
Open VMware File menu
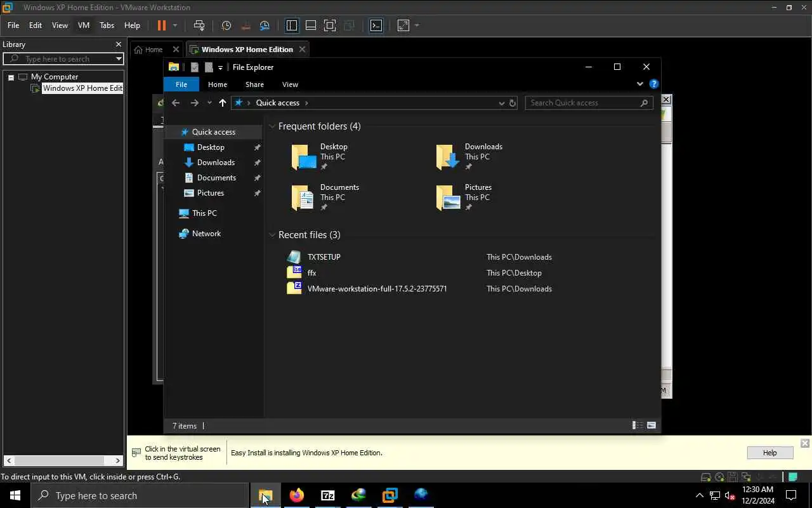13,25
